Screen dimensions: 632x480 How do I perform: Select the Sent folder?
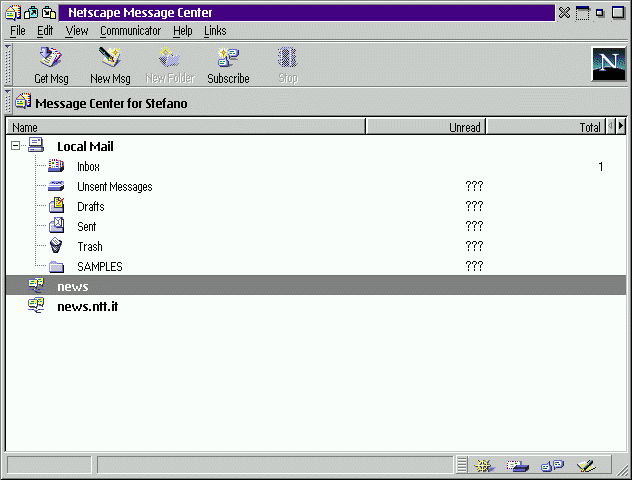87,226
